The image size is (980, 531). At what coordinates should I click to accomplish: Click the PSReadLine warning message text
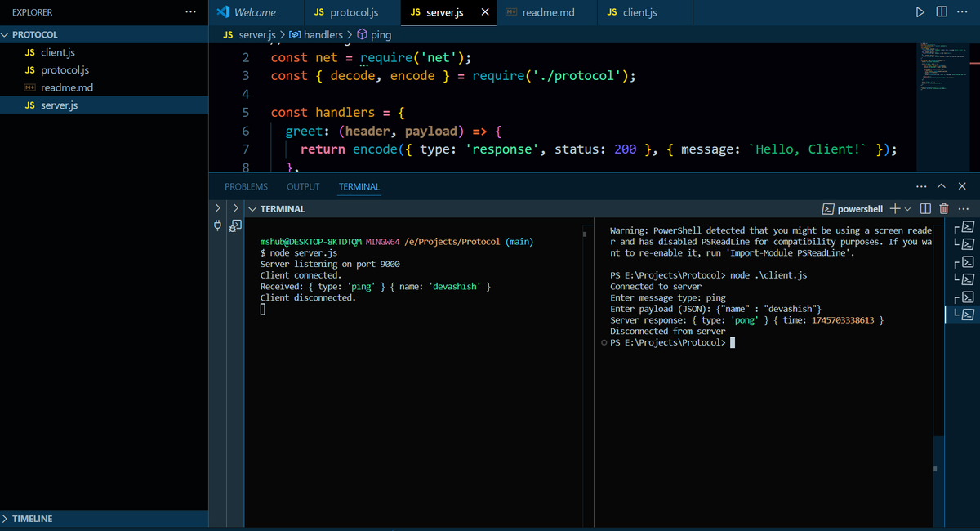(770, 242)
